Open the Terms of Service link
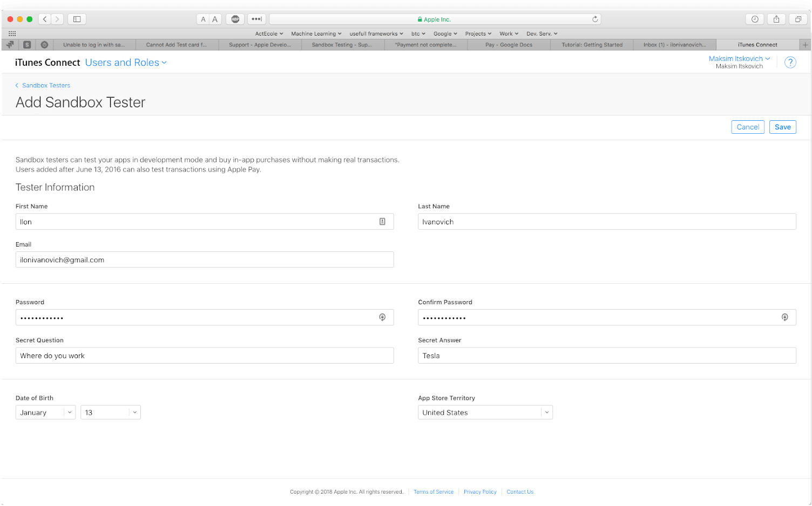 coord(434,492)
